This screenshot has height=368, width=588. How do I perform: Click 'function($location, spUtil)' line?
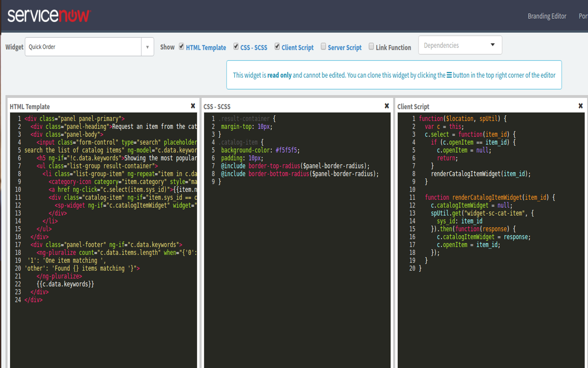pos(463,119)
